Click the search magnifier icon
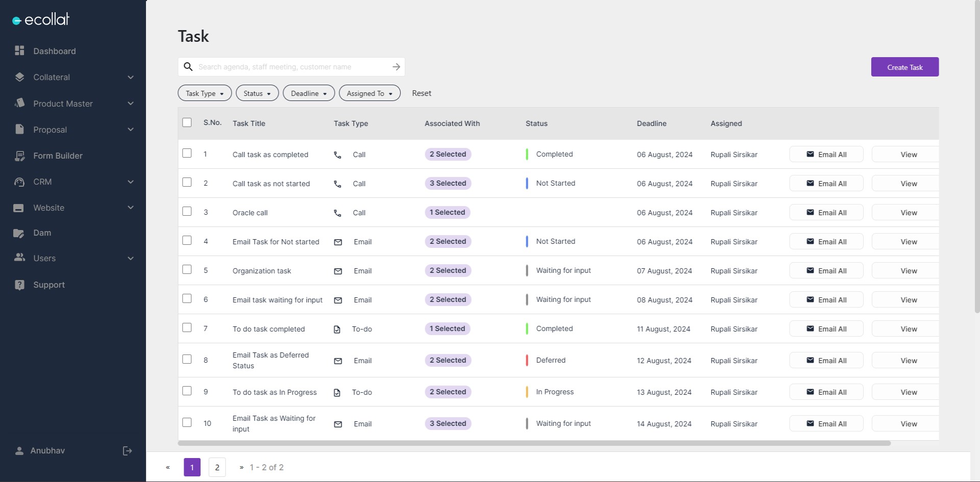This screenshot has width=980, height=482. pyautogui.click(x=188, y=67)
